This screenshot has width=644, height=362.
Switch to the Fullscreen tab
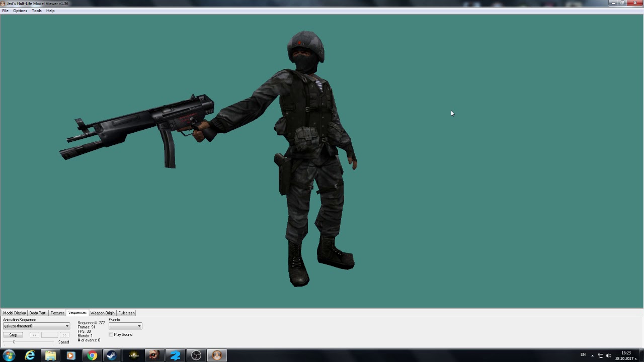pos(126,313)
